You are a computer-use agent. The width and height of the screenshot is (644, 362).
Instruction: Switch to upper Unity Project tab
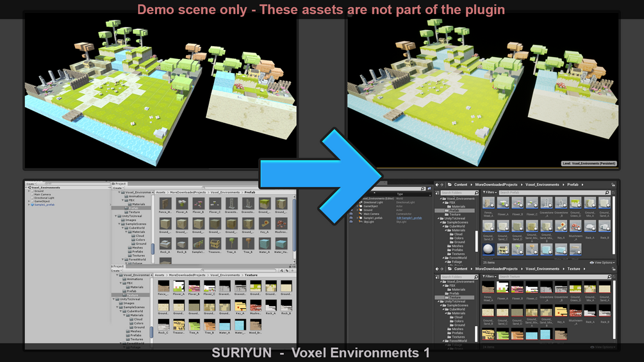tap(119, 184)
